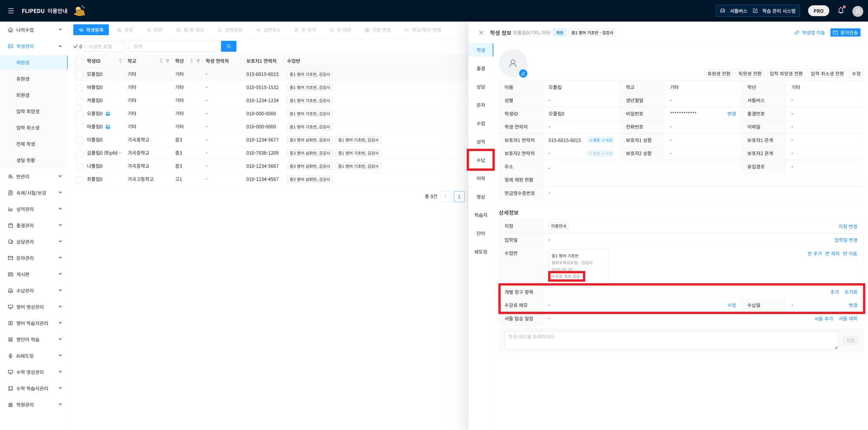Click the 문자전송 button
Screen dimensions: 868x430
click(845, 33)
